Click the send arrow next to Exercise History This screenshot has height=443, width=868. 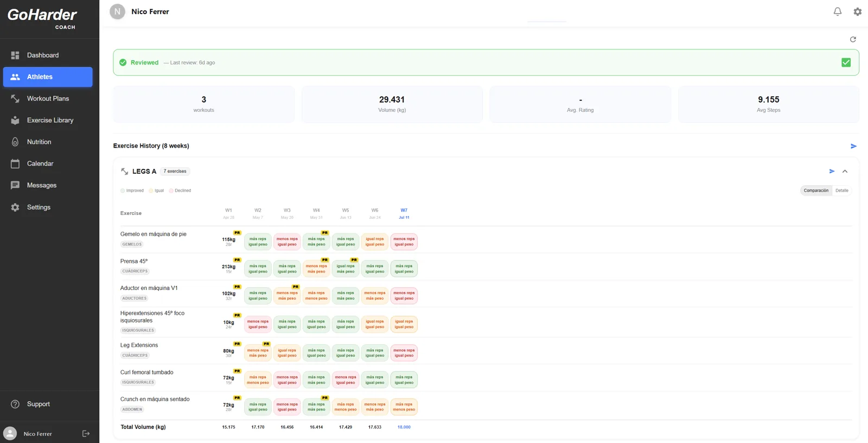[853, 146]
